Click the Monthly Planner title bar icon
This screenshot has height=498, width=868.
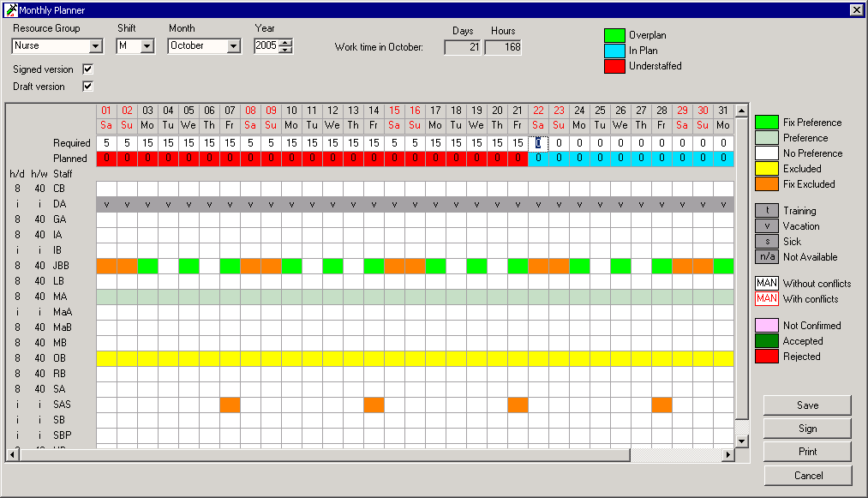point(10,9)
